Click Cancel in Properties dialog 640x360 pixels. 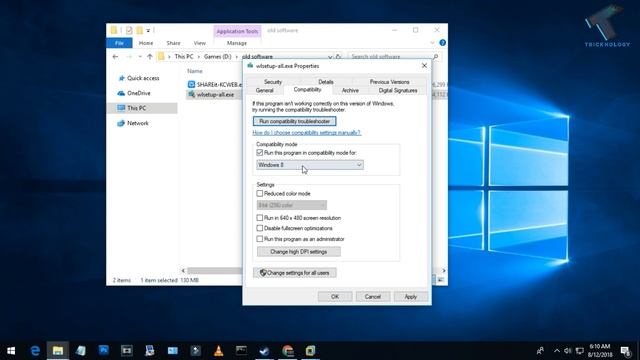(373, 297)
